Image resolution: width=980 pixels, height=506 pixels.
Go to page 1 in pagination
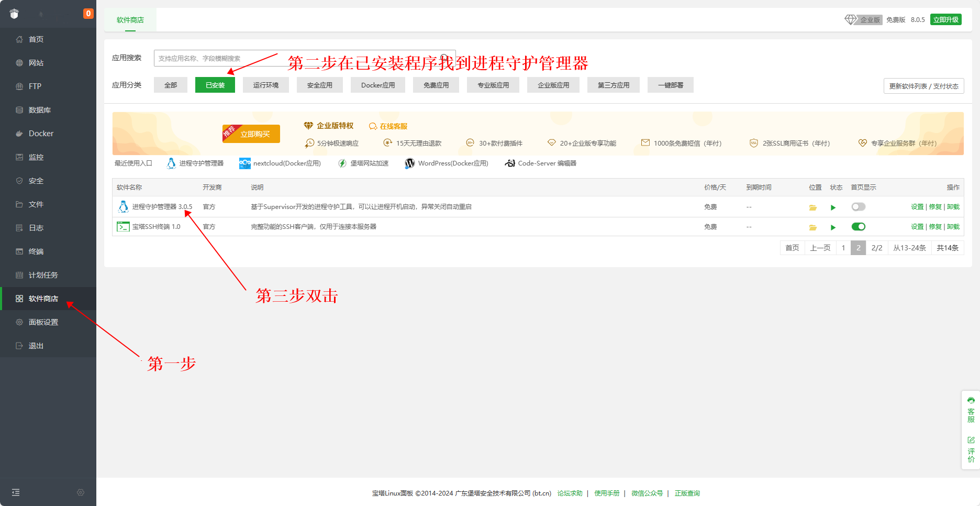pos(843,248)
